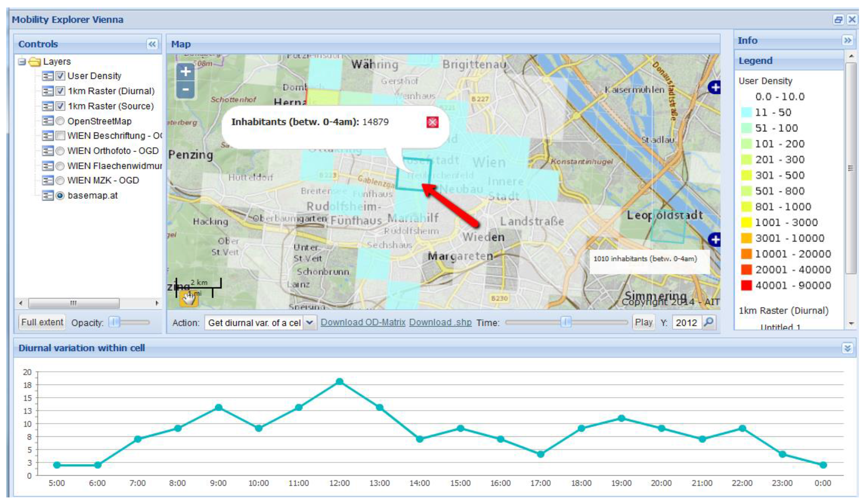
Task: Click the pan hand tool icon on the map
Action: pyautogui.click(x=189, y=298)
